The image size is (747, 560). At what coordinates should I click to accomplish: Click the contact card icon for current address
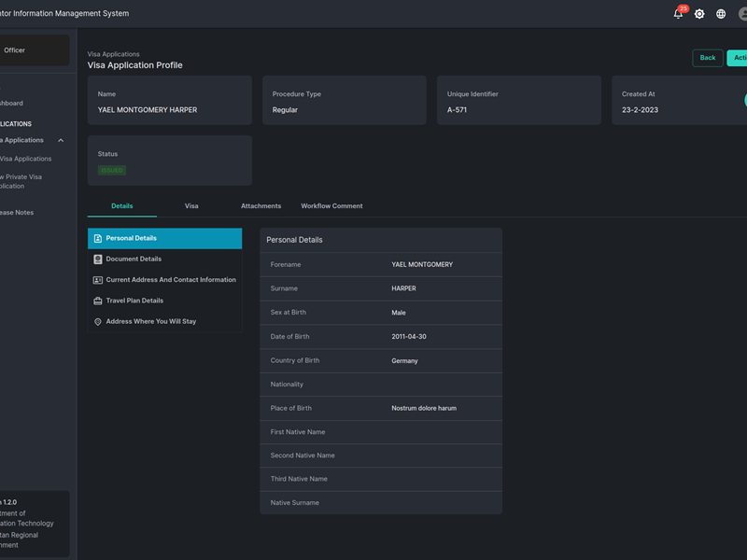click(98, 280)
